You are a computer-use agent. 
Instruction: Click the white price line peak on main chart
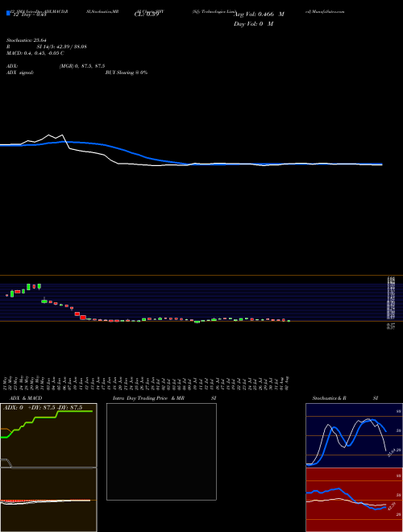point(49,135)
